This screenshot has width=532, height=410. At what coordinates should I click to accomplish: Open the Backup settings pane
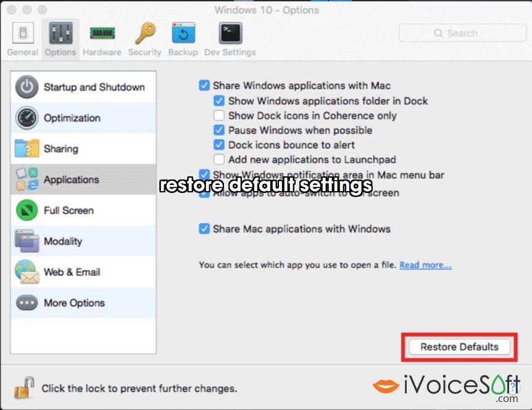pyautogui.click(x=183, y=39)
